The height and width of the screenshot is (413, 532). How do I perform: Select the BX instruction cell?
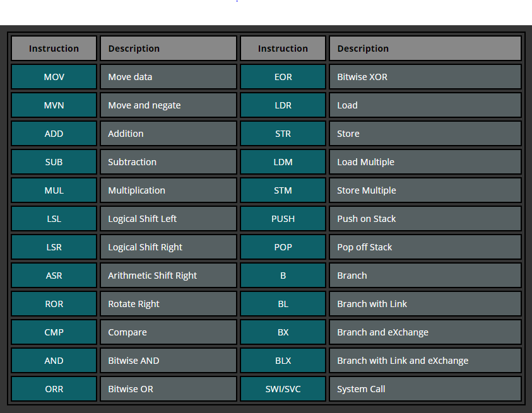click(x=283, y=332)
